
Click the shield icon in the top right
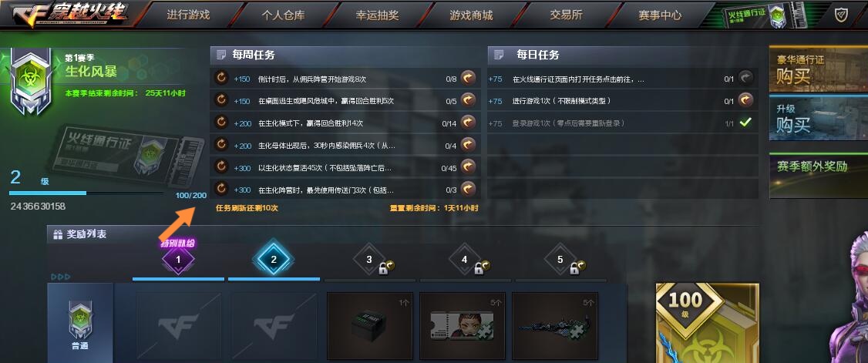pos(842,15)
